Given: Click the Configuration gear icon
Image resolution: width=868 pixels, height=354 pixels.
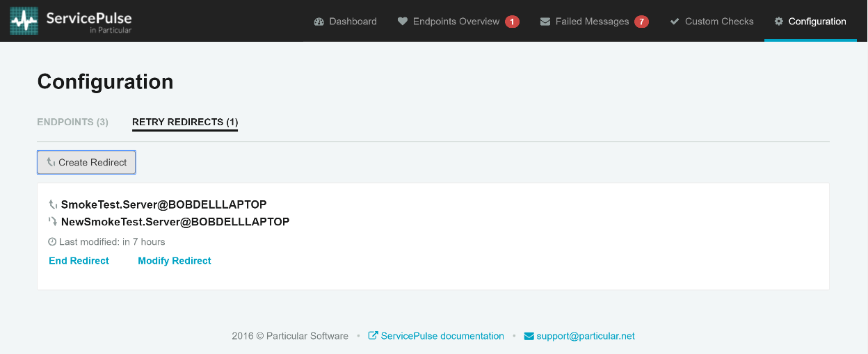Looking at the screenshot, I should 779,22.
